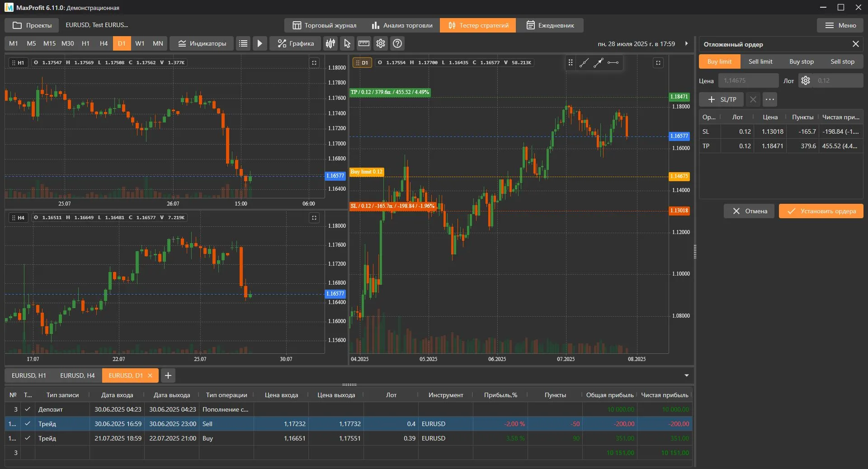Screen dimensions: 868x469
Task: Select the M1 timeframe
Action: pyautogui.click(x=14, y=43)
